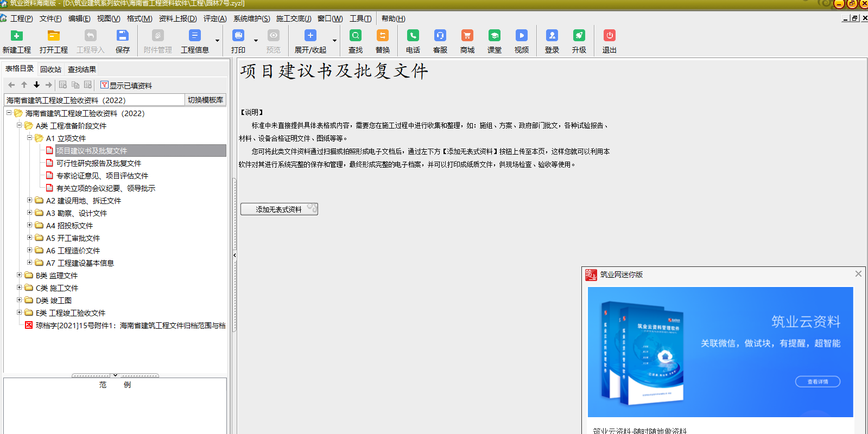Click the 升级 upgrade icon

(x=579, y=36)
